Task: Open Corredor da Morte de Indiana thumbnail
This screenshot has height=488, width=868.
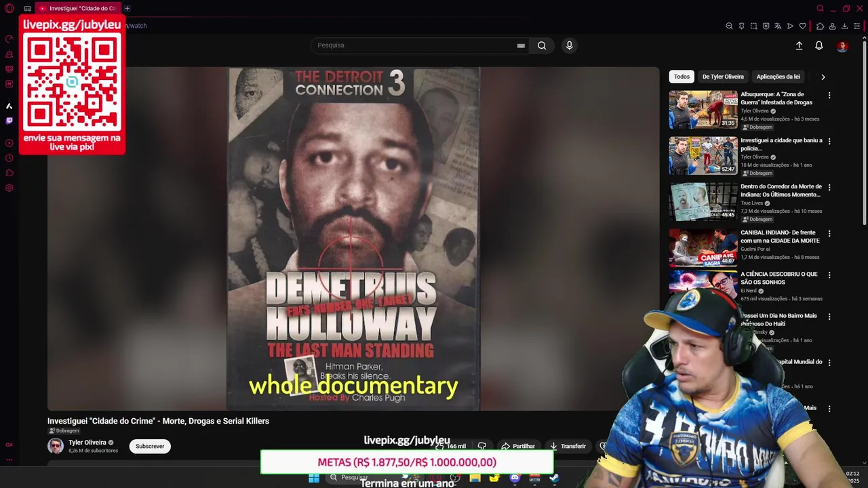Action: click(x=703, y=202)
